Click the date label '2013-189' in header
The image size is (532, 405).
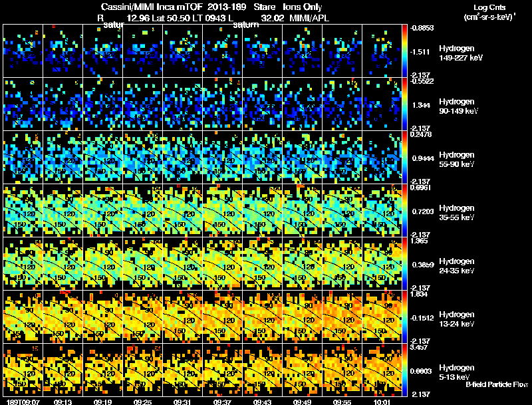tap(227, 7)
